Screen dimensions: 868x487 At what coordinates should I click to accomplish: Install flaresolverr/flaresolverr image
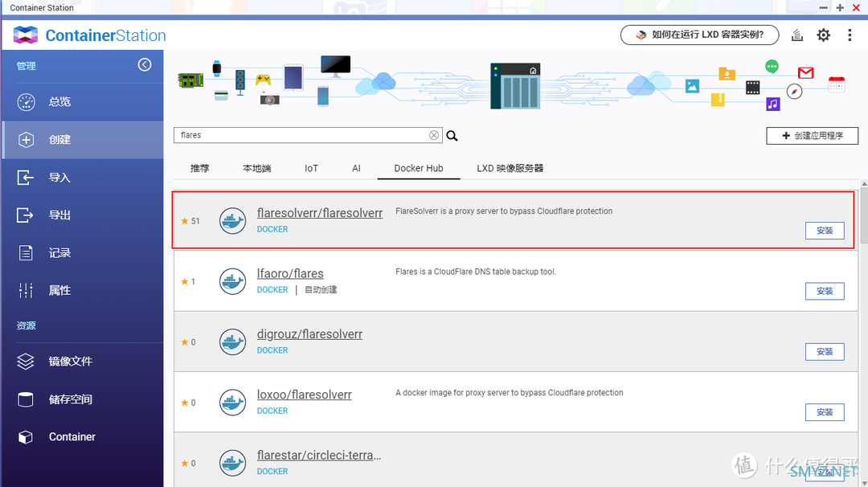825,231
